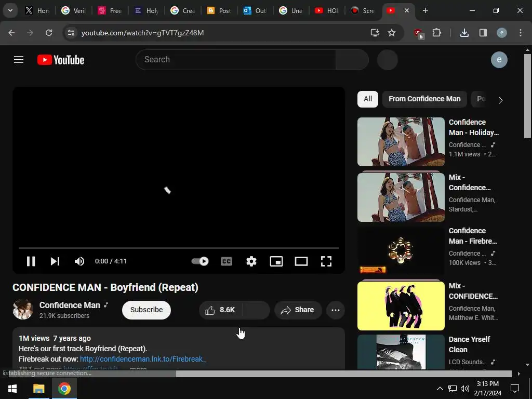Click the page vertical scrollbar
The height and width of the screenshot is (399, 532).
pos(527,96)
